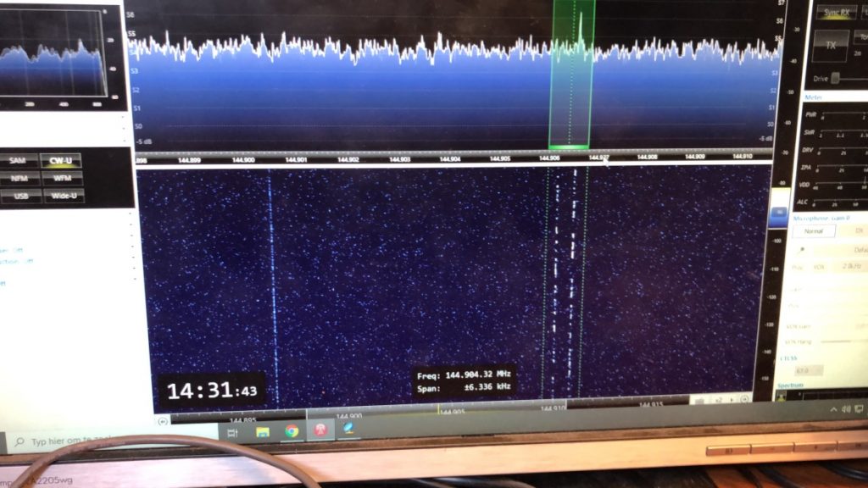Click the Meter section header
Viewport: 868px width, 488px height.
pyautogui.click(x=813, y=97)
